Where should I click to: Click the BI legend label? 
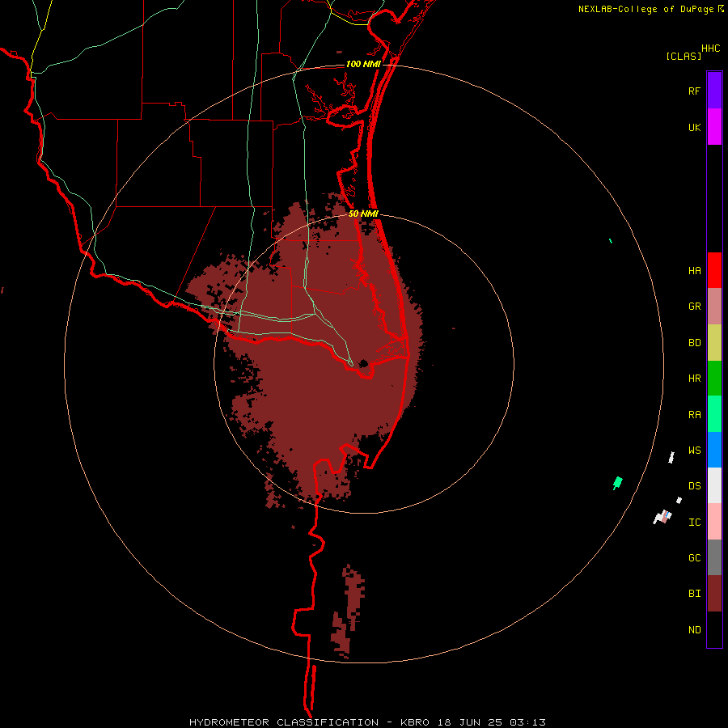coord(694,594)
